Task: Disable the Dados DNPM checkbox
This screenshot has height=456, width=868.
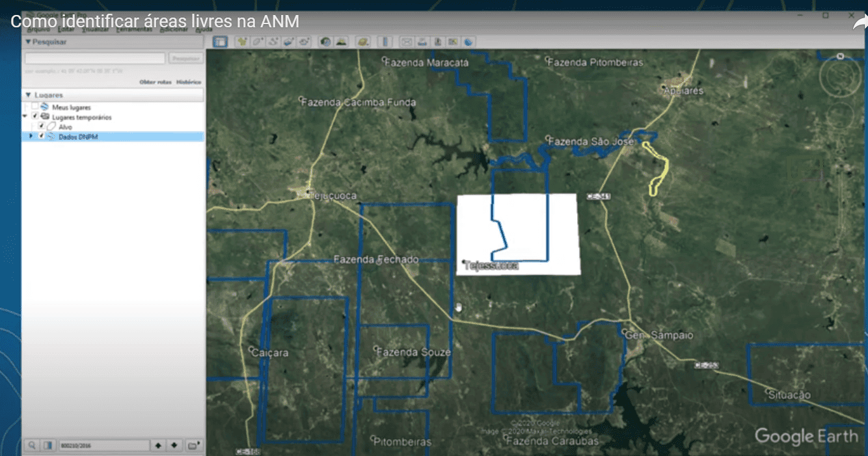Action: coord(42,135)
